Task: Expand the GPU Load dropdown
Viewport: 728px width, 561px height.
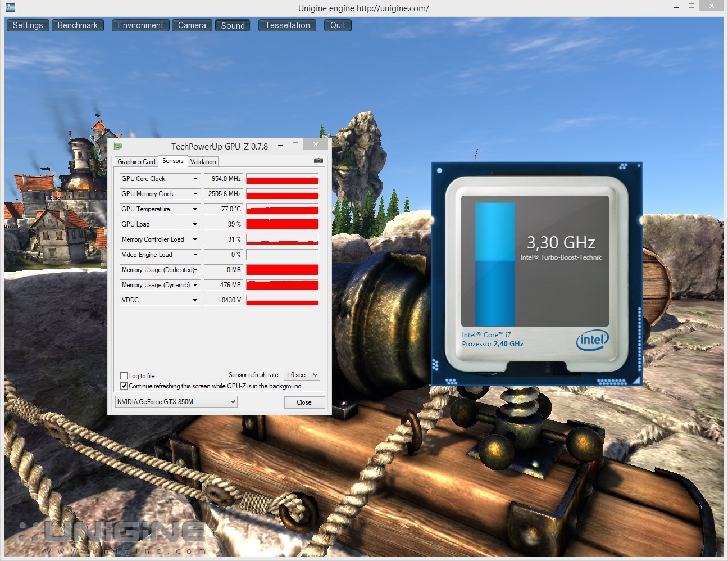Action: 195,224
